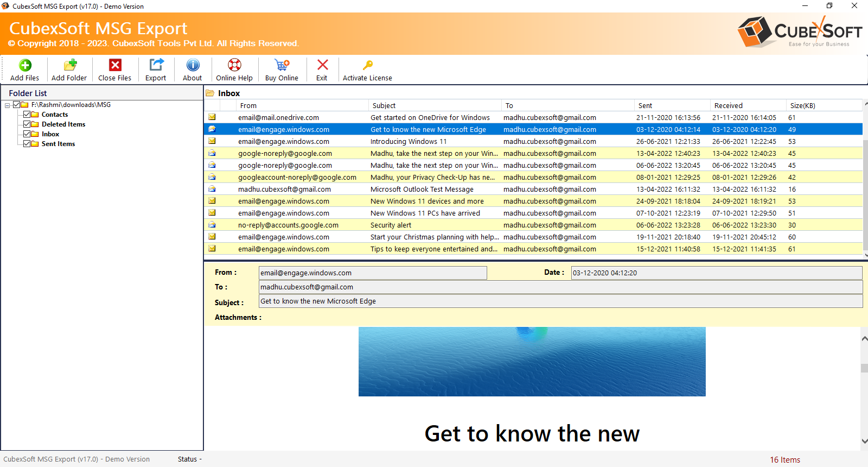Launch Online Help lifebuoy icon
868x467 pixels.
[234, 66]
